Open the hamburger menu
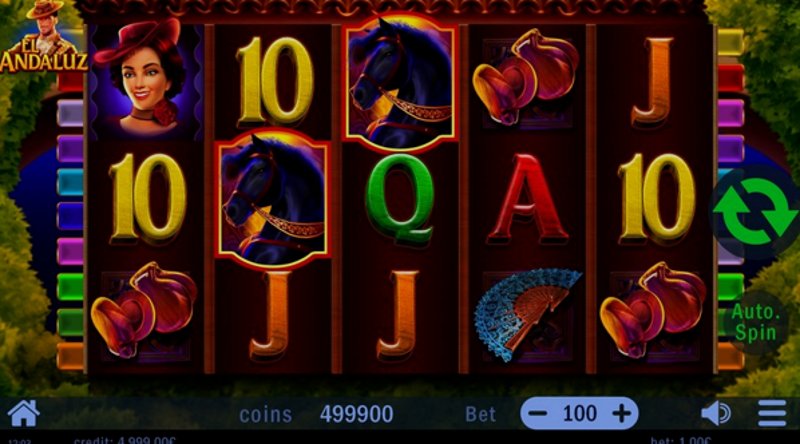The width and height of the screenshot is (800, 444). [x=772, y=413]
